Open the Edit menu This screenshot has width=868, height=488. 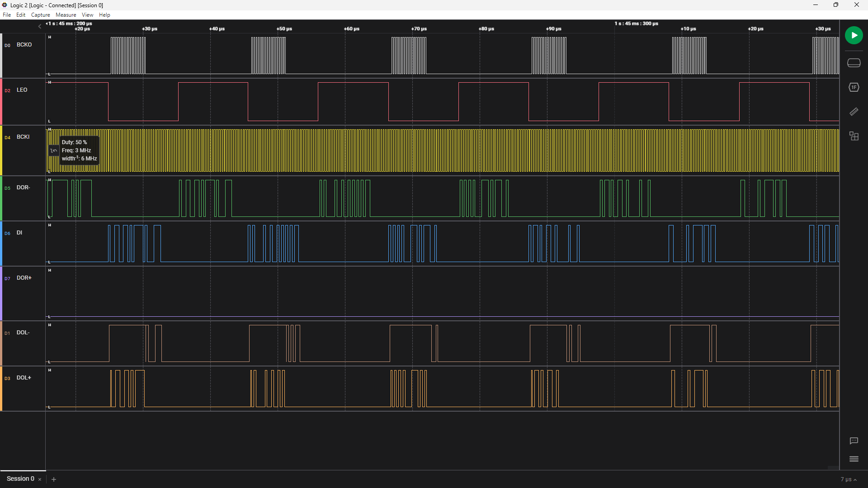[x=21, y=15]
